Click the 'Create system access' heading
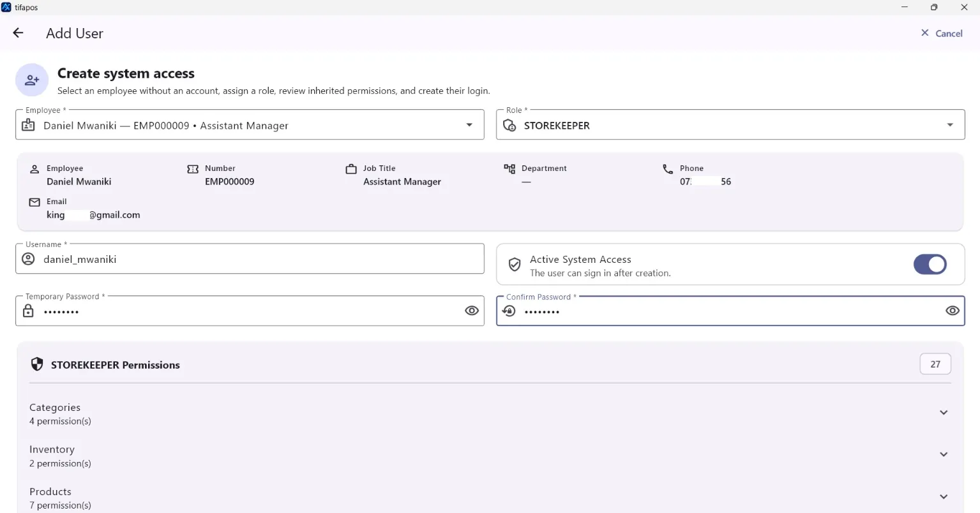This screenshot has height=513, width=980. coord(126,73)
